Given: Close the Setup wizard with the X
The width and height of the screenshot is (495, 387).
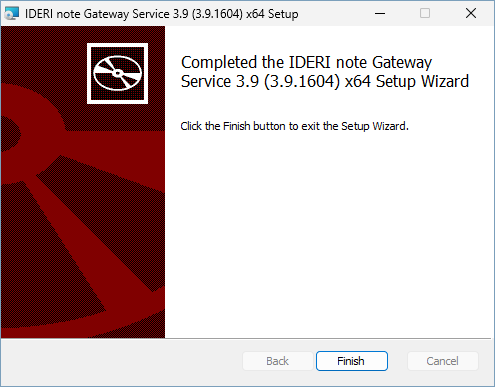Looking at the screenshot, I should [471, 13].
